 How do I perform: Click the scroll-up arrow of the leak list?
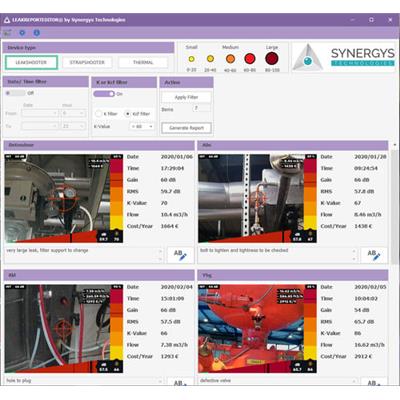pos(395,145)
